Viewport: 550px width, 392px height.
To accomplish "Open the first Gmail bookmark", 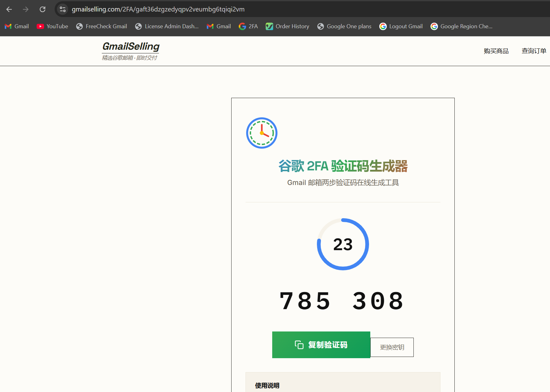I will point(17,26).
